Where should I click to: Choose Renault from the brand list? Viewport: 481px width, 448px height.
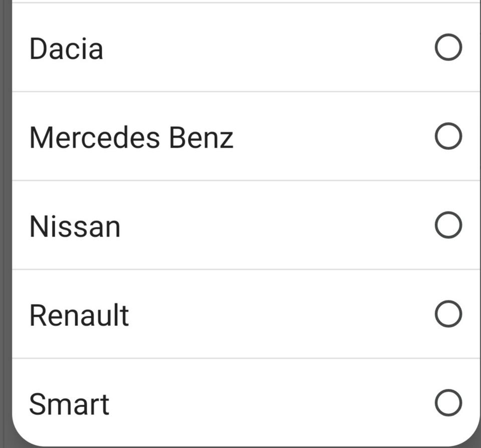point(79,315)
